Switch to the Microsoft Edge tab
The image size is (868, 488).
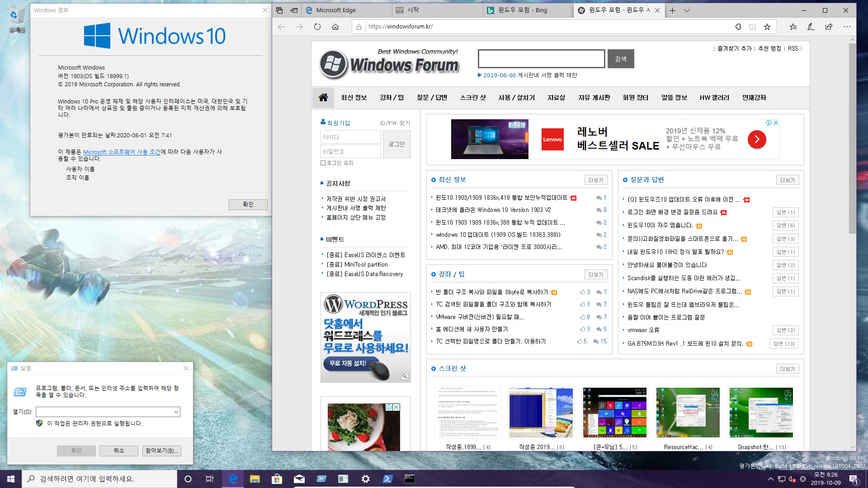[347, 10]
